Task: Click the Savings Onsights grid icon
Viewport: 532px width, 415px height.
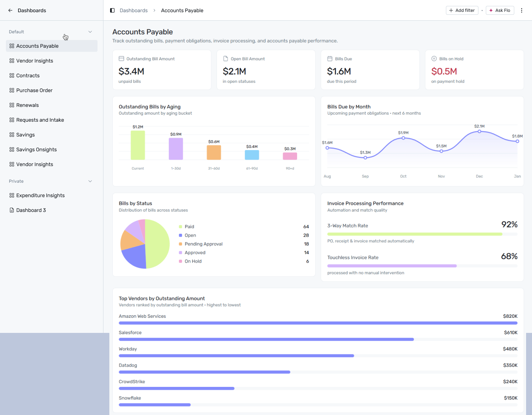Action: pos(12,149)
